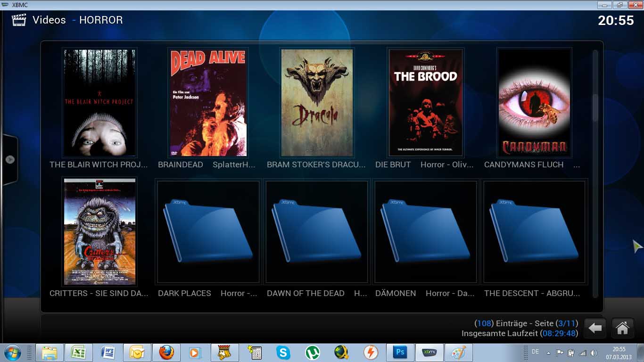
Task: Click the 'BRAM STOKER'S DRACU...' title
Action: point(316,165)
